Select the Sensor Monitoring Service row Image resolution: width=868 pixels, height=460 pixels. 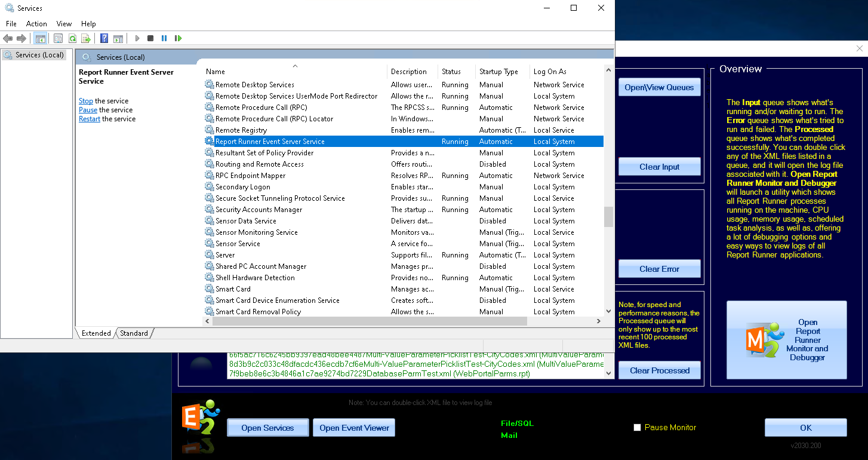[404, 232]
